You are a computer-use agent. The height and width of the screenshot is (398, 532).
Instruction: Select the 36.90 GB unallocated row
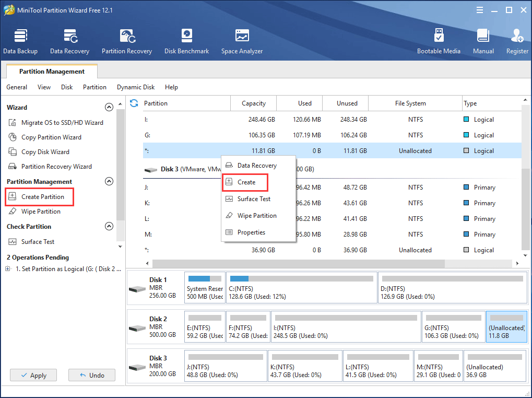[x=332, y=250]
